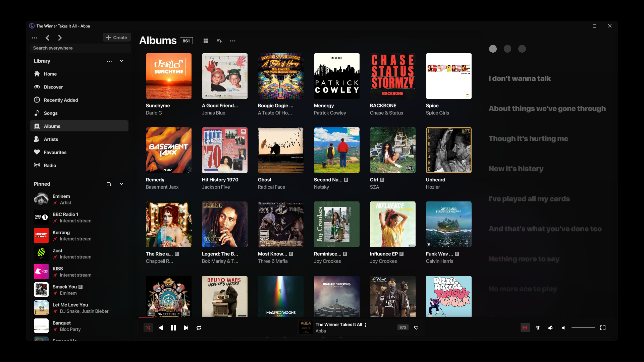Open the Ghost album cover
Viewport: 644px width, 362px height.
[x=281, y=150]
